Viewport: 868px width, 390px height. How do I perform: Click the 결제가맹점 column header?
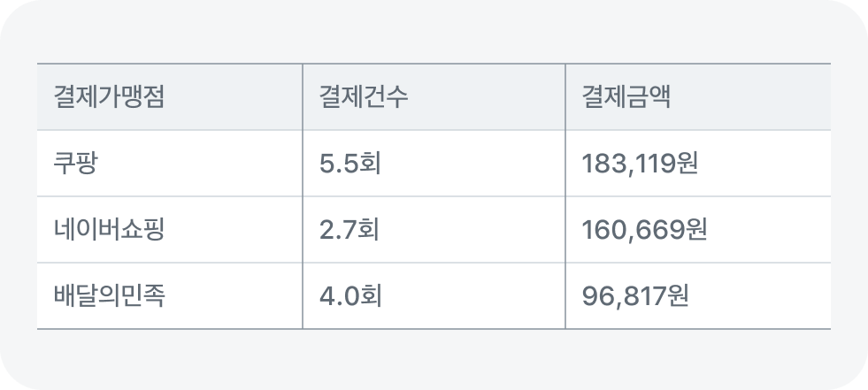(x=110, y=97)
